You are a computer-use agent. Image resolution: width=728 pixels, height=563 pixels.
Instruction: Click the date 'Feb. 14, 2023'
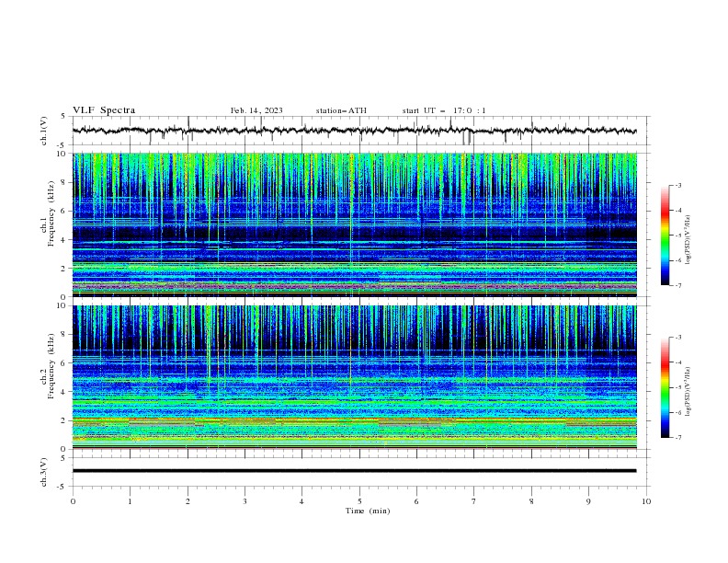256,110
